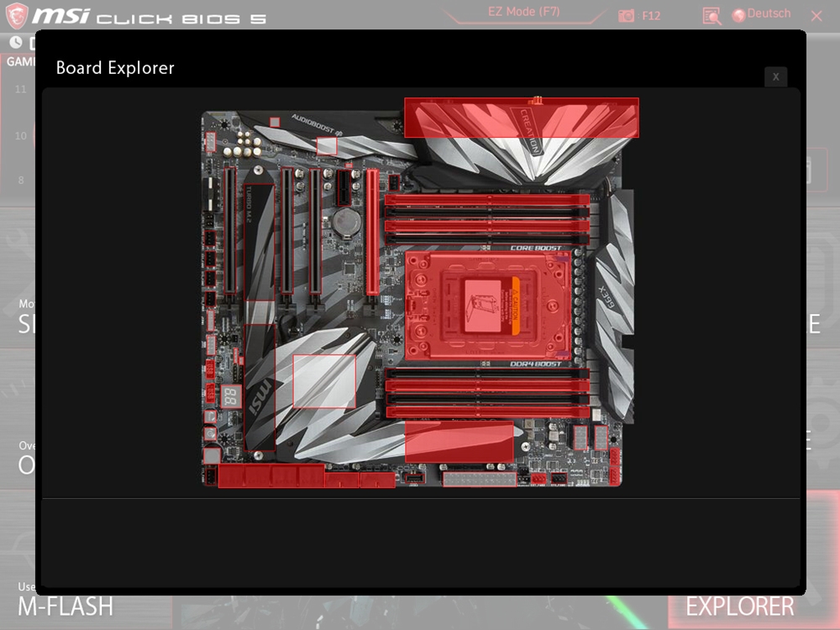This screenshot has width=840, height=630.
Task: Select the solid red PCIe slot beside the DIMMs
Action: click(x=372, y=232)
